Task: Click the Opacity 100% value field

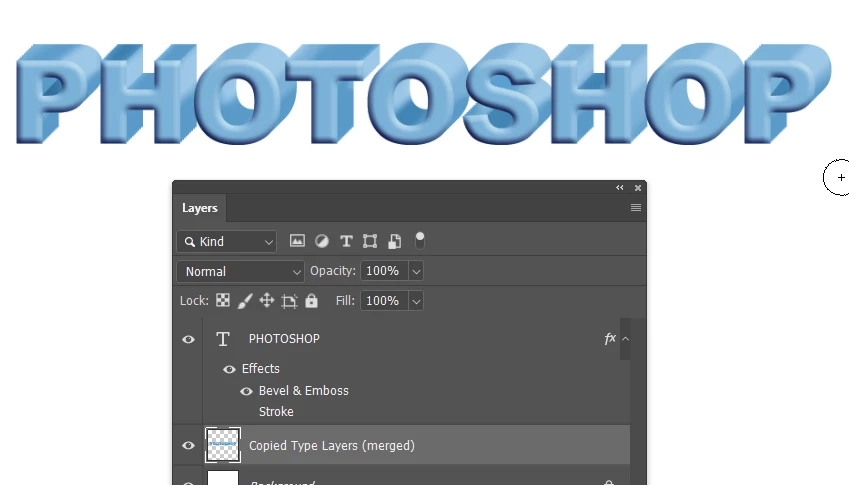Action: tap(384, 271)
